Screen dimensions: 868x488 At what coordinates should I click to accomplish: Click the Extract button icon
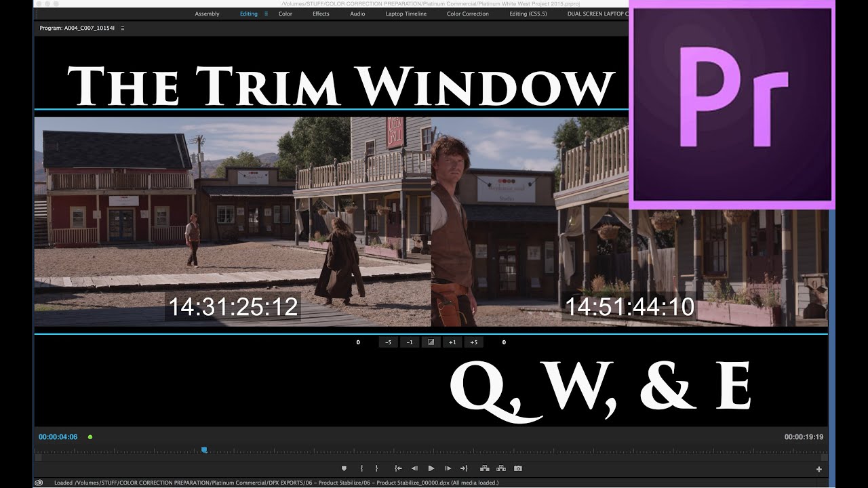(x=501, y=468)
